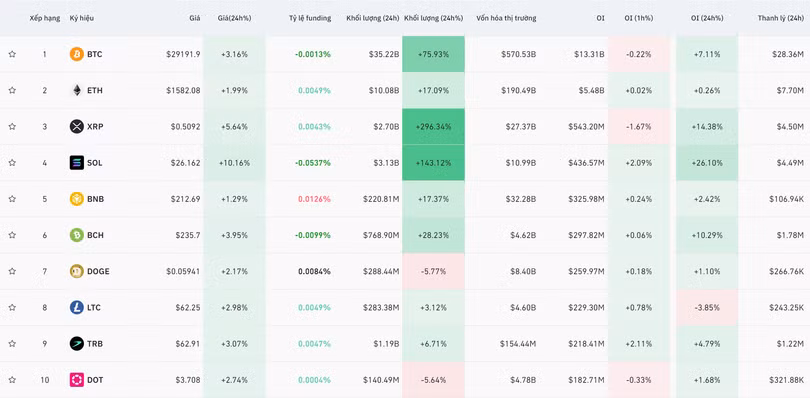The image size is (810, 398).
Task: Toggle the star for XRP
Action: point(12,126)
